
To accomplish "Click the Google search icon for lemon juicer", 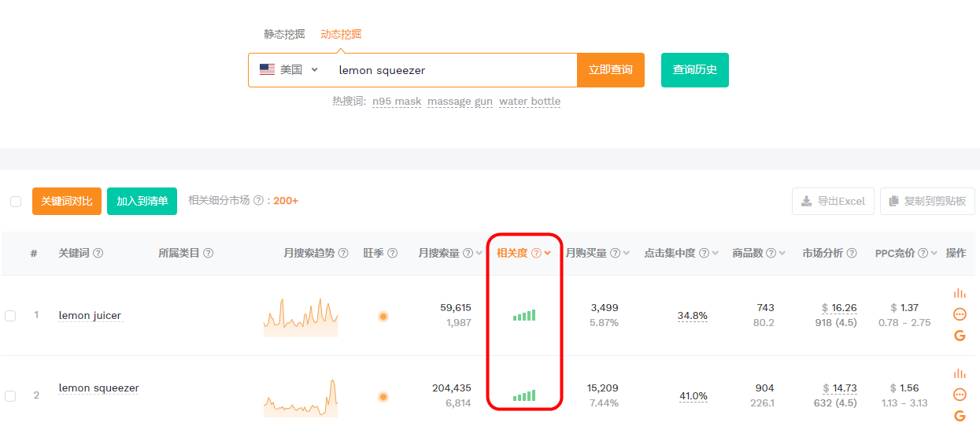I will [x=960, y=336].
